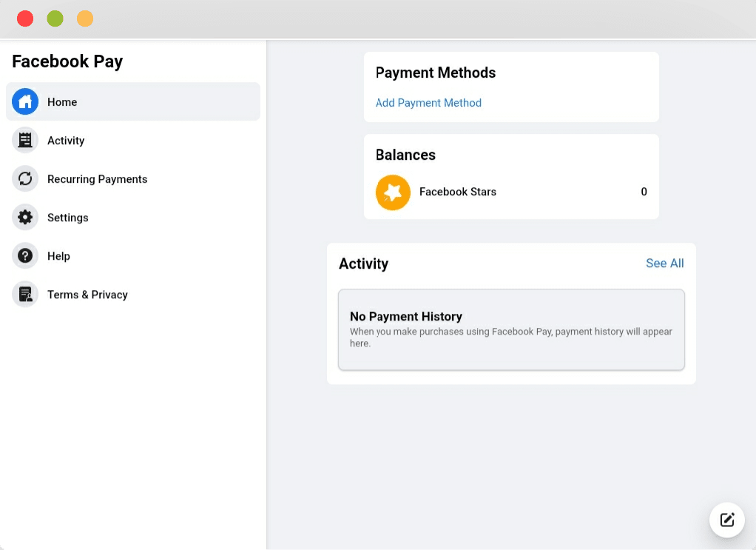Click the Balances heading

click(405, 155)
